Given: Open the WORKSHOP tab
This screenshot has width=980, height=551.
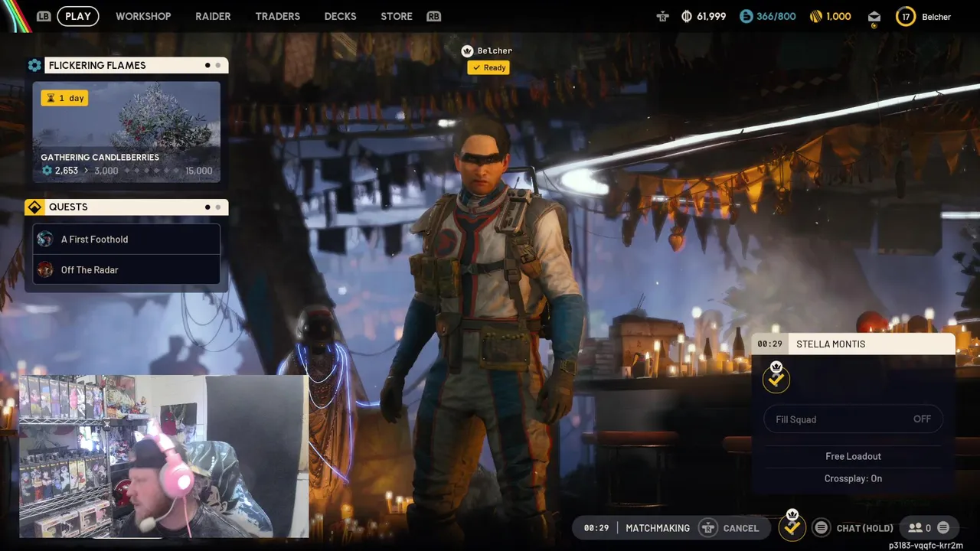Looking at the screenshot, I should (143, 16).
